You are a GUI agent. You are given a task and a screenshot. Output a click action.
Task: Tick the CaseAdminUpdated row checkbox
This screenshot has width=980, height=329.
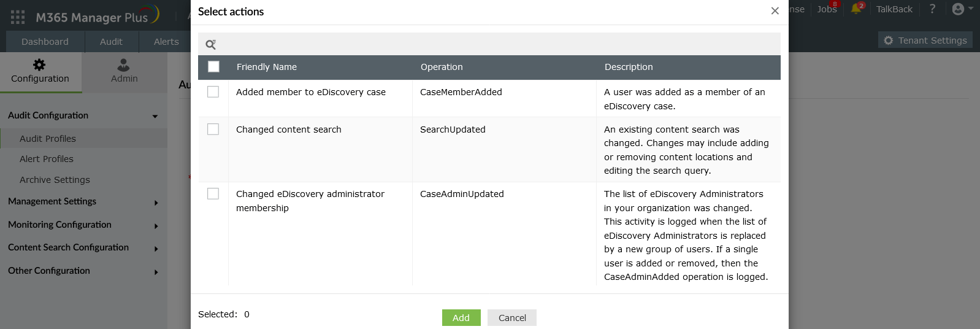pyautogui.click(x=213, y=194)
